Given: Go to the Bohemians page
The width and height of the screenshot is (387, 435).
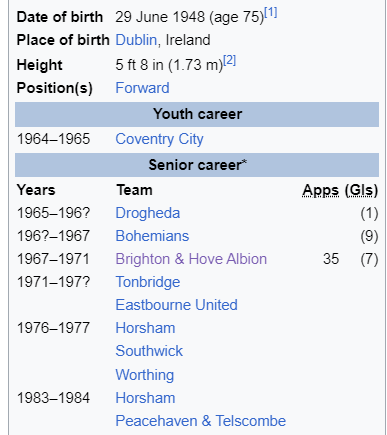Looking at the screenshot, I should pyautogui.click(x=152, y=236).
